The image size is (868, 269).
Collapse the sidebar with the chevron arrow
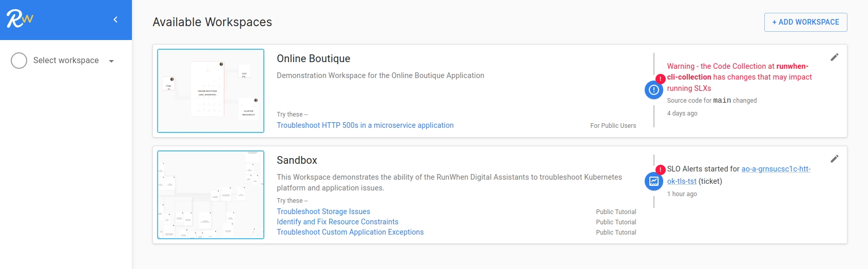pyautogui.click(x=115, y=20)
